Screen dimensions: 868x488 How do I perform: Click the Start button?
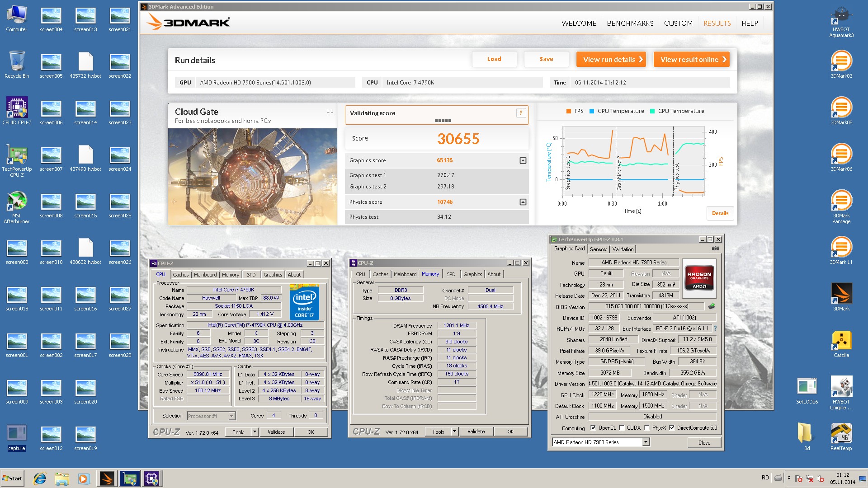[12, 479]
